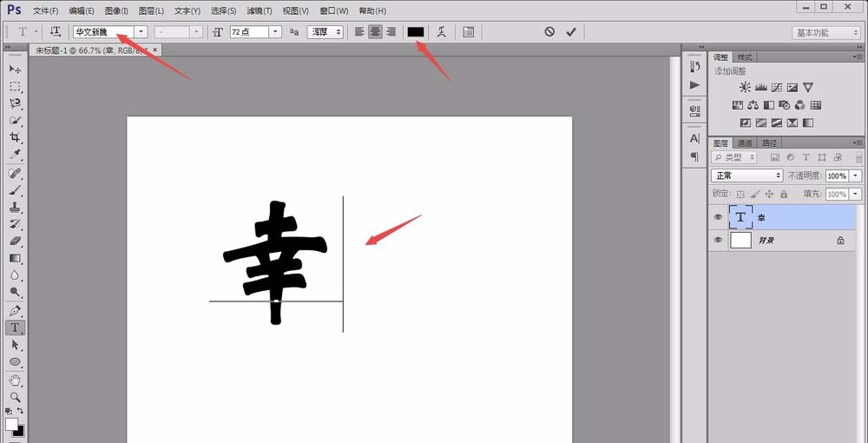Image resolution: width=868 pixels, height=443 pixels.
Task: Select the Zoom tool
Action: (15, 398)
